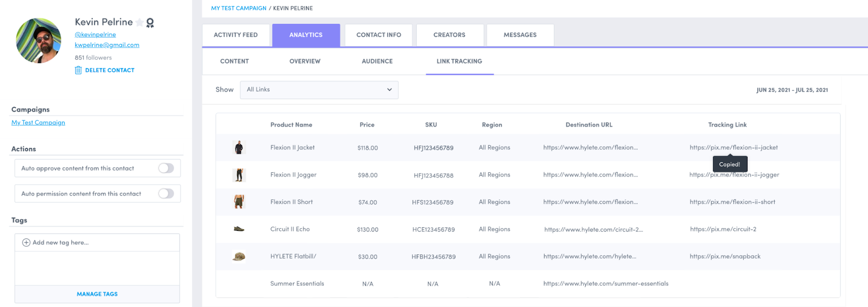Open the All Links dropdown
Image resolution: width=868 pixels, height=307 pixels.
(319, 90)
